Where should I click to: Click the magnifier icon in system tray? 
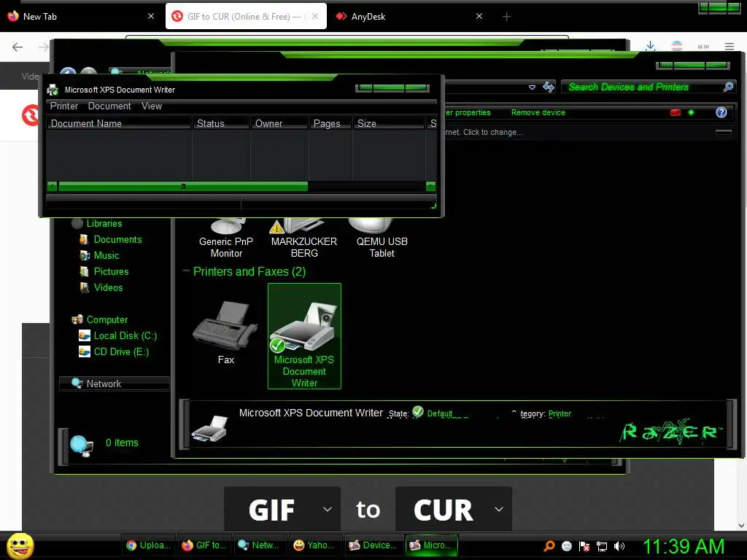549,546
